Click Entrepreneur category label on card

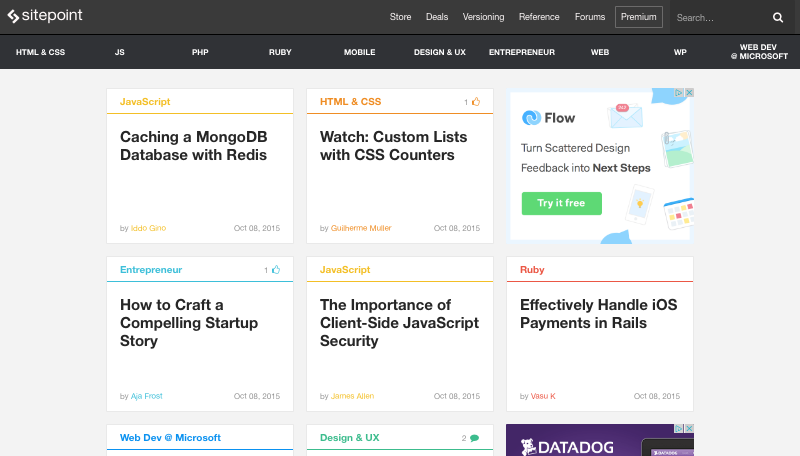point(151,269)
